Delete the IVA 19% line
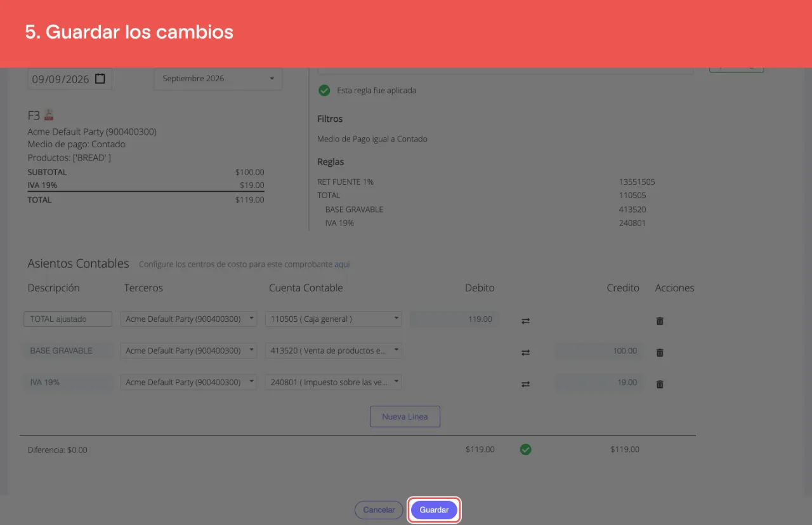Image resolution: width=812 pixels, height=525 pixels. pos(660,384)
